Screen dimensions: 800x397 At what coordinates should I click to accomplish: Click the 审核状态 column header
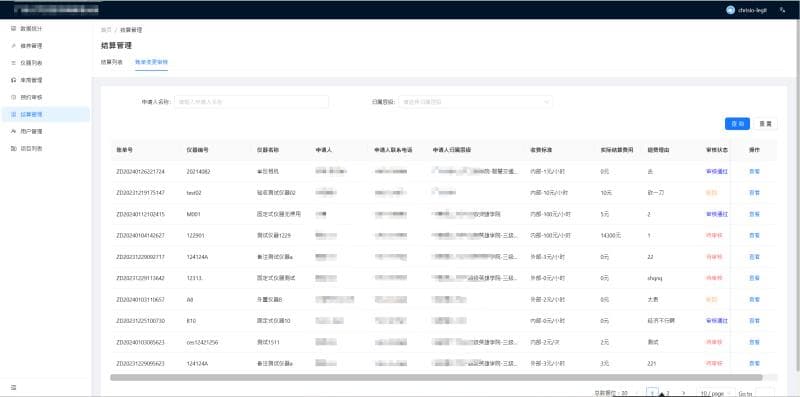point(716,150)
